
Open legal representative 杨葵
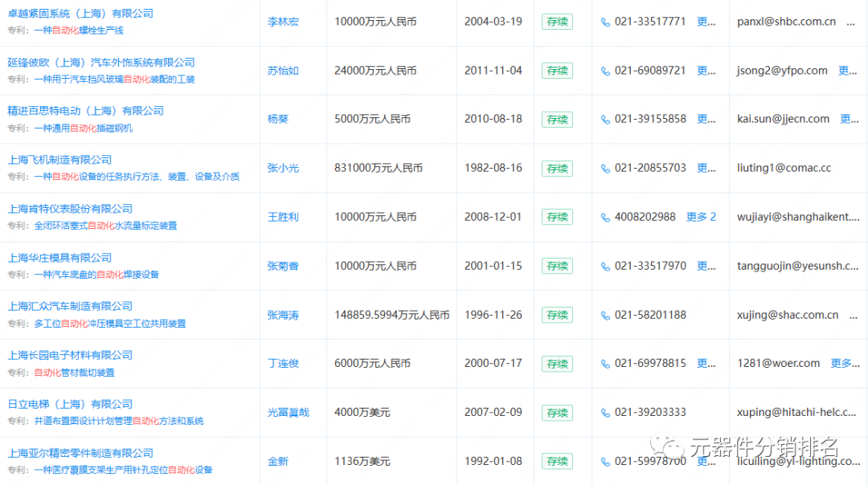pyautogui.click(x=278, y=119)
